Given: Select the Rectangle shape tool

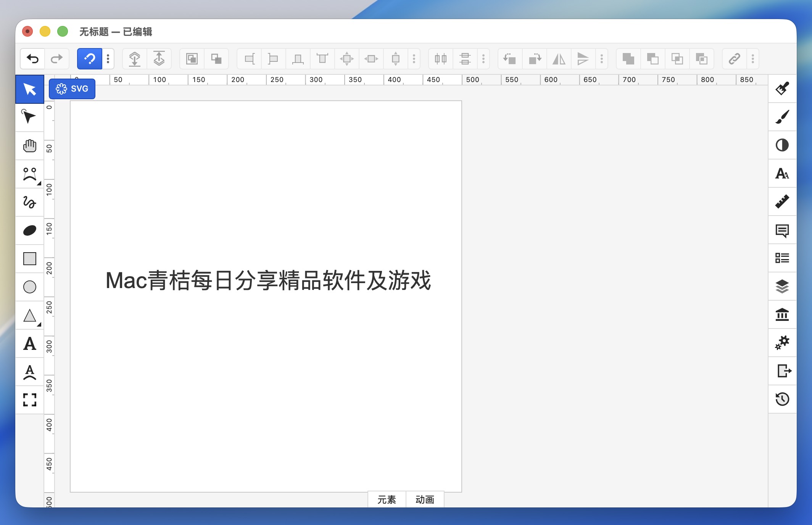Looking at the screenshot, I should 29,259.
